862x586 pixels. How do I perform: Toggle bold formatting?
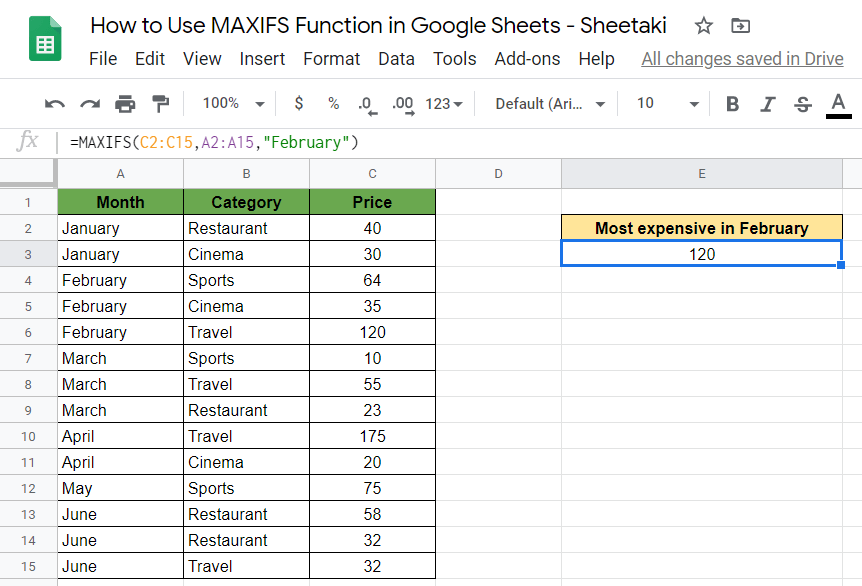[732, 103]
